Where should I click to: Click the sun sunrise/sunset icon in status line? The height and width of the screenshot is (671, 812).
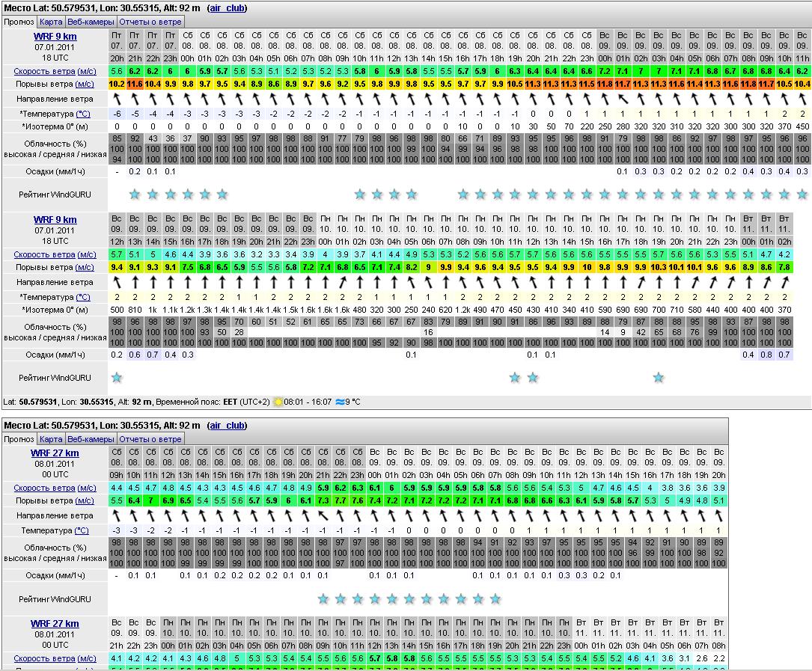278,402
